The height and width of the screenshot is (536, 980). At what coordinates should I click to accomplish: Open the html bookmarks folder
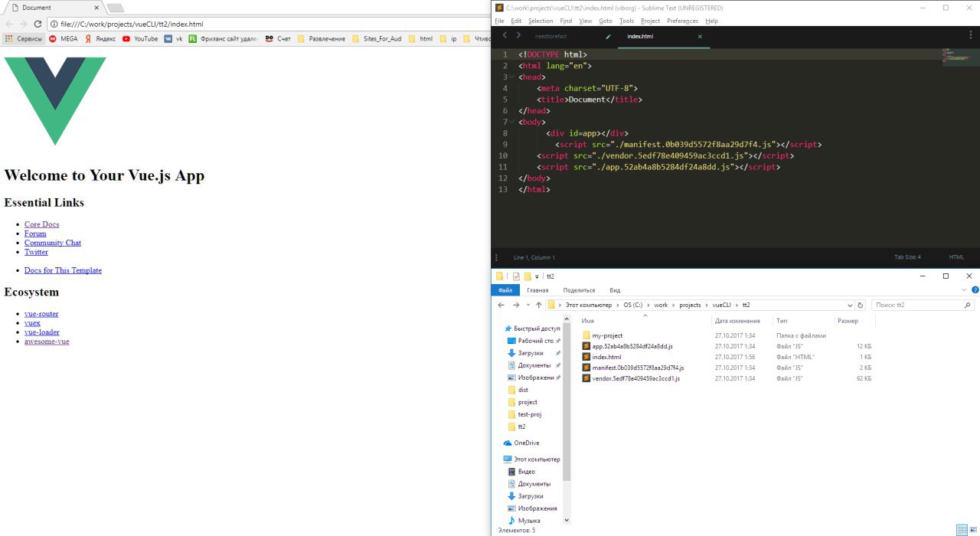[x=421, y=38]
